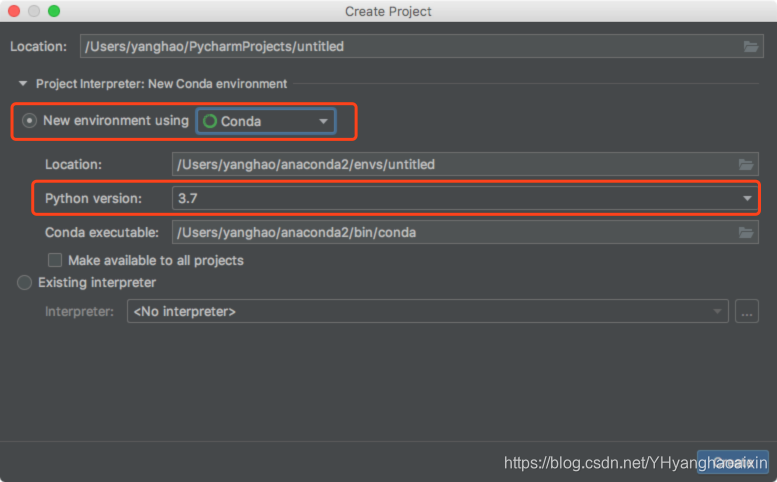Collapse the Project Interpreter section
The image size is (777, 482).
23,84
